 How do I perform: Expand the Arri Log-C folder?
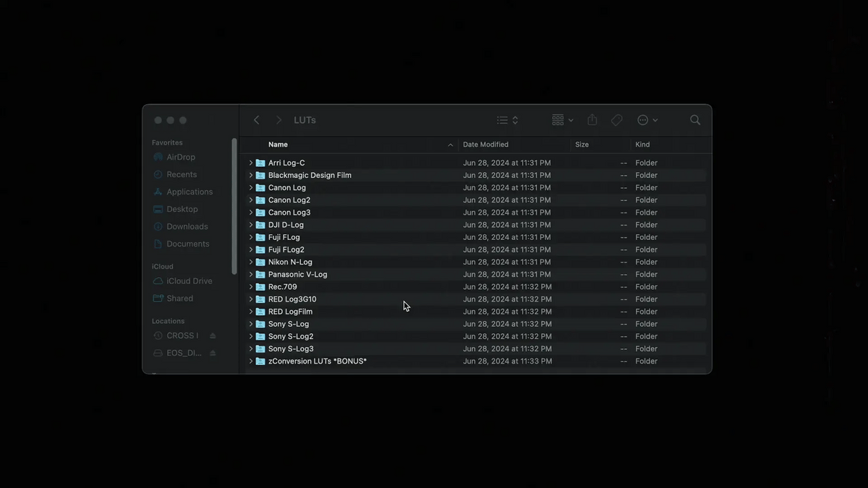(x=251, y=163)
